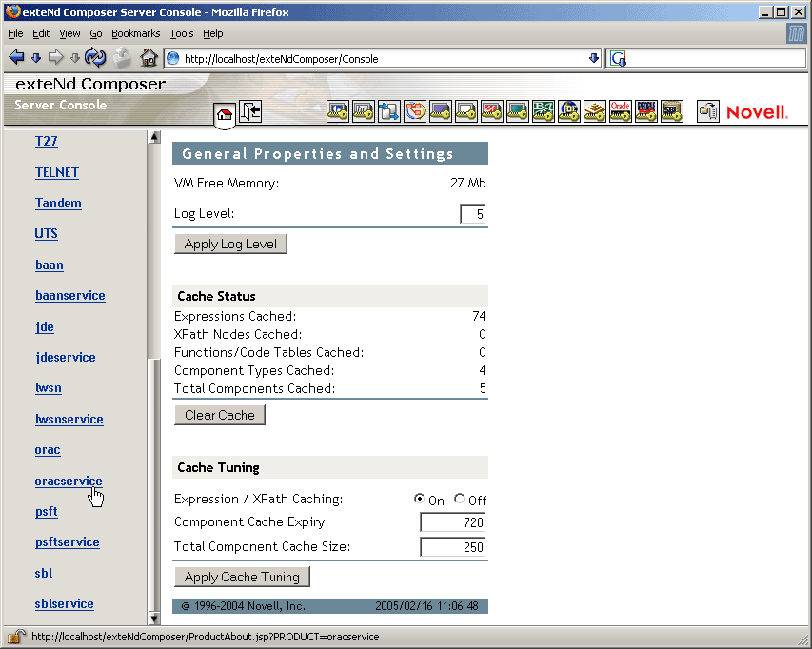Open the lwsnservice link

[x=69, y=419]
